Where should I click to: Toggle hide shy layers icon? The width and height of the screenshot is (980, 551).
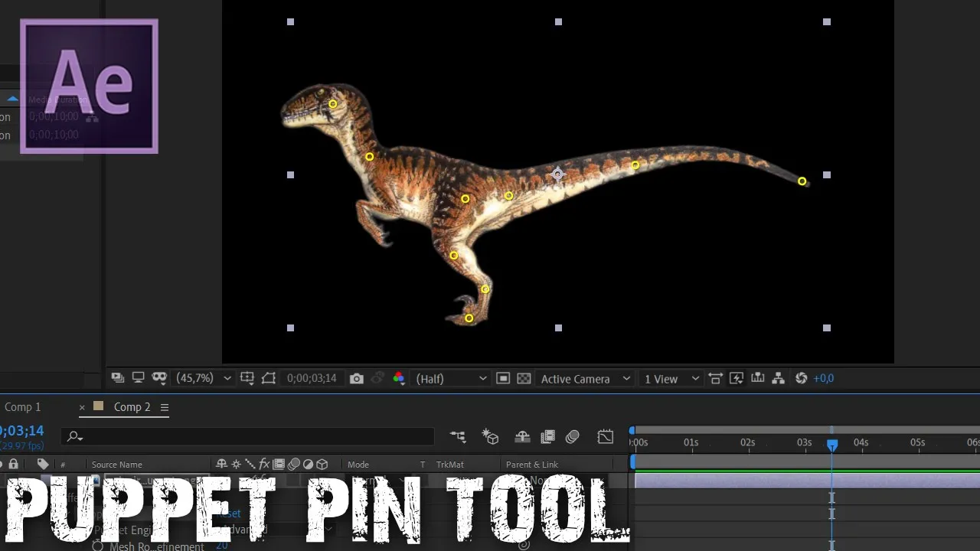pyautogui.click(x=522, y=437)
